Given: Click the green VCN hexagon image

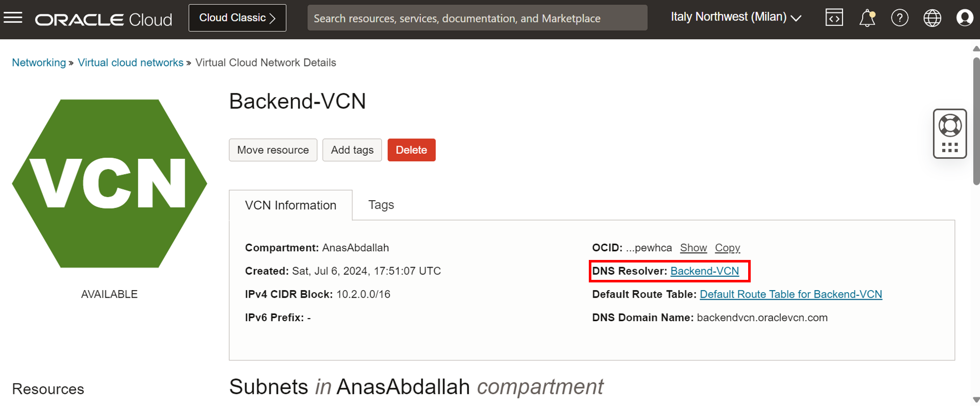Looking at the screenshot, I should point(109,183).
